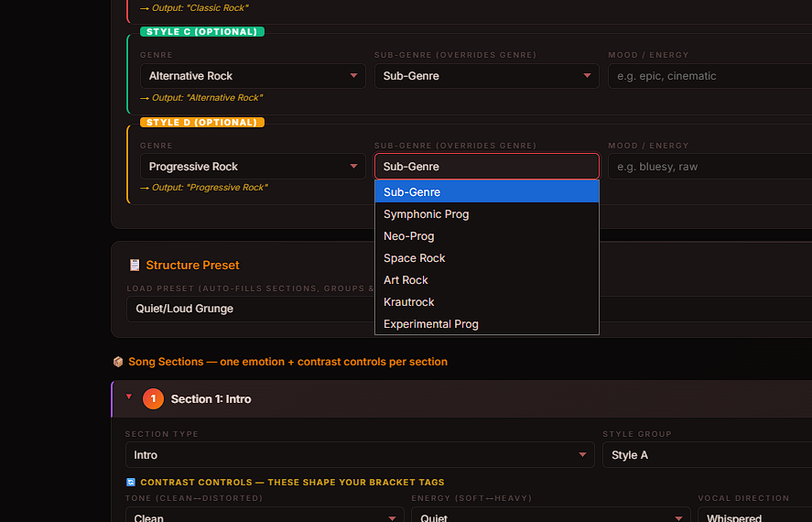Open Style C Genre dropdown showing Alternative Rock

pos(253,76)
